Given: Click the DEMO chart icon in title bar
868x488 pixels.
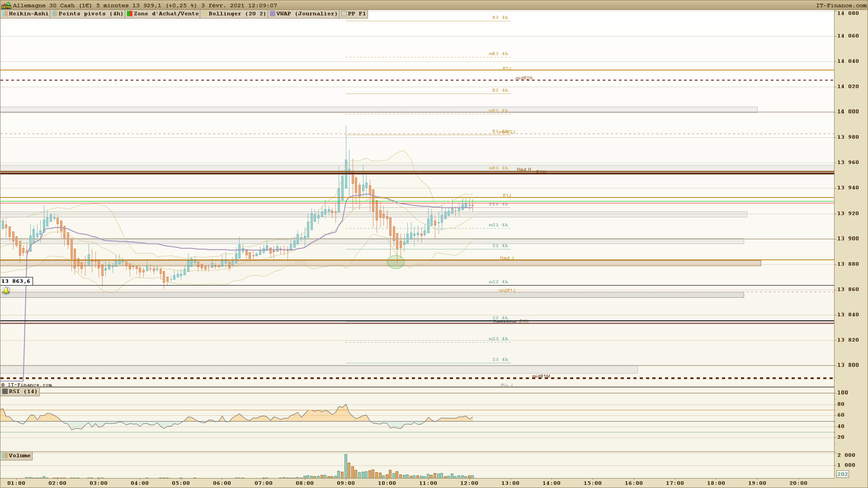Looking at the screenshot, I should [x=6, y=5].
